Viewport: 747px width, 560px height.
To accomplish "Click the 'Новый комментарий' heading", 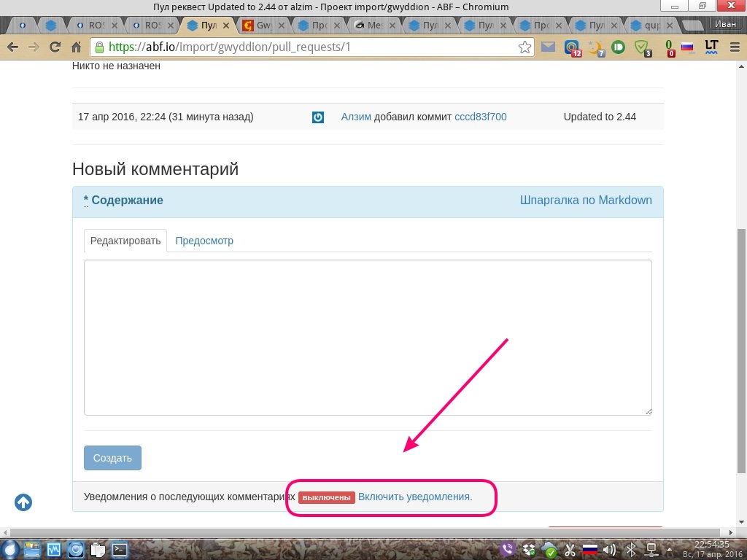I will click(155, 169).
